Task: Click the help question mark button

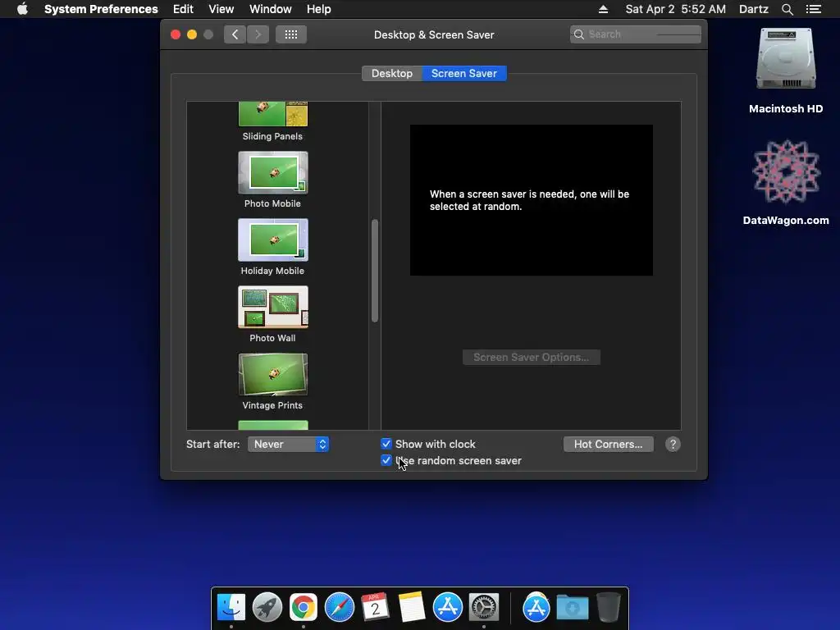Action: coord(673,444)
